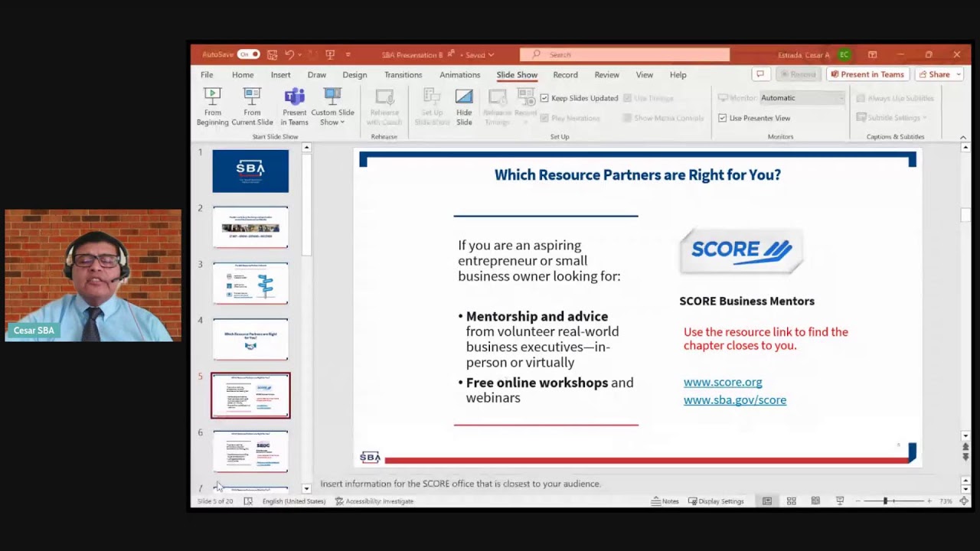The width and height of the screenshot is (980, 551).
Task: Open the Insert tab
Action: (280, 75)
